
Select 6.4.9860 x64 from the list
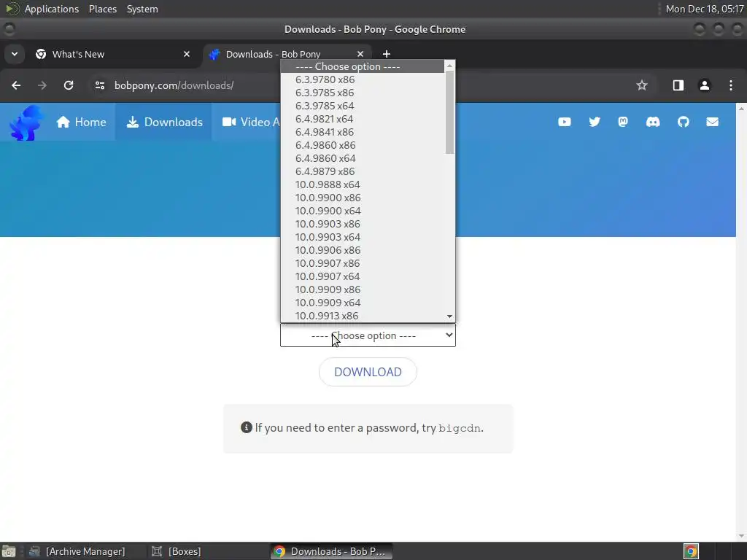click(363, 158)
